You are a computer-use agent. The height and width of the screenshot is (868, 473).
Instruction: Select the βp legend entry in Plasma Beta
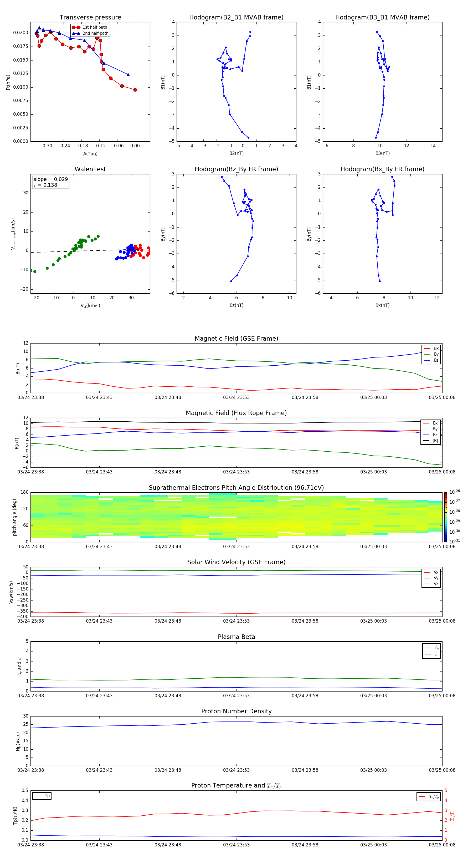pos(431,647)
